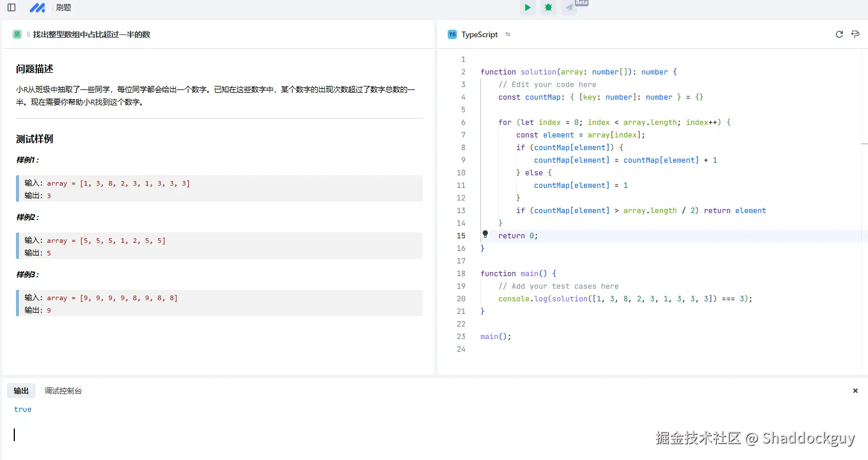Toggle the left sidebar panel icon

click(11, 7)
